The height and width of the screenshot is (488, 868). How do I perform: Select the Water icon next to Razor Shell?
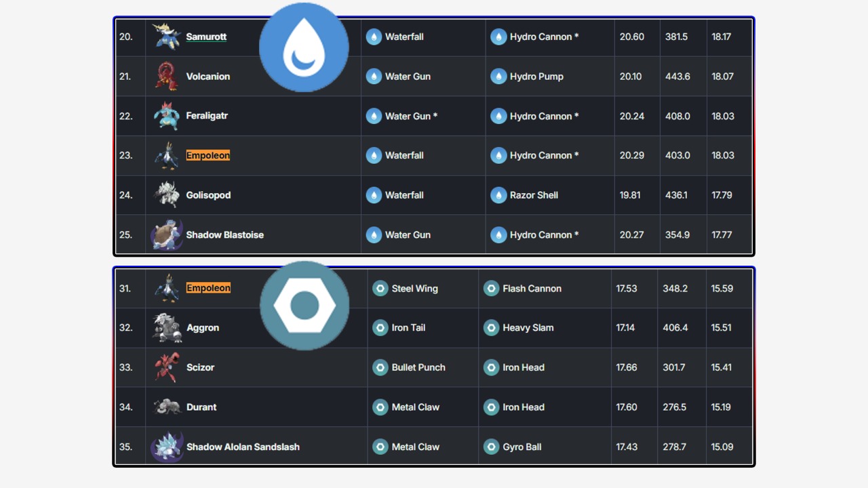498,195
